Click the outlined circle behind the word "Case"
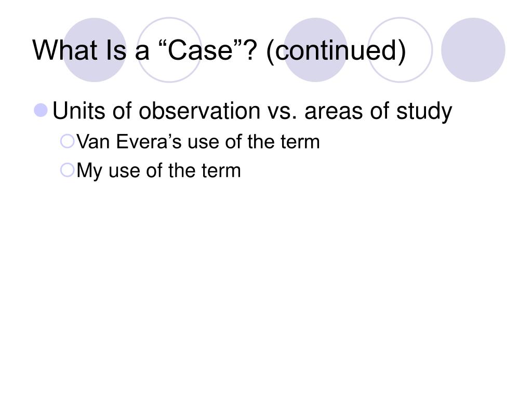532x399 pixels. tap(169, 50)
